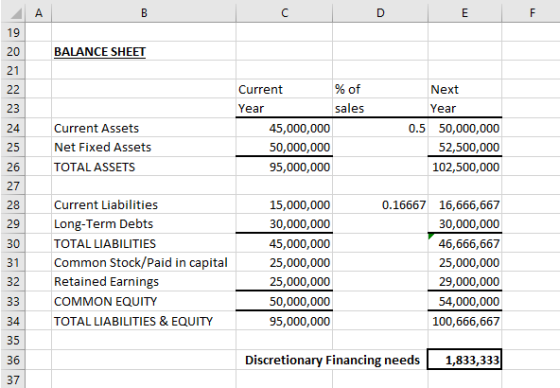Select row 24 header
560x388 pixels.
point(13,128)
